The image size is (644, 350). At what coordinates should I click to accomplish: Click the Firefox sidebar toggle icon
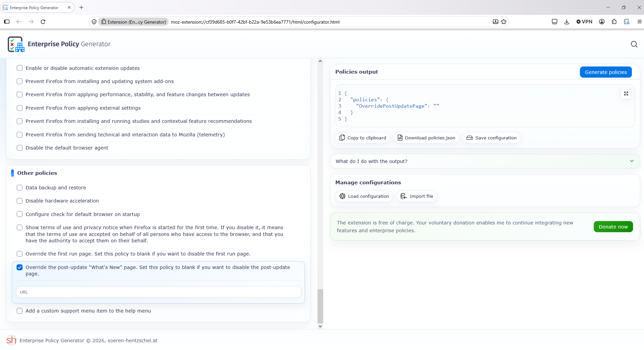point(7,22)
